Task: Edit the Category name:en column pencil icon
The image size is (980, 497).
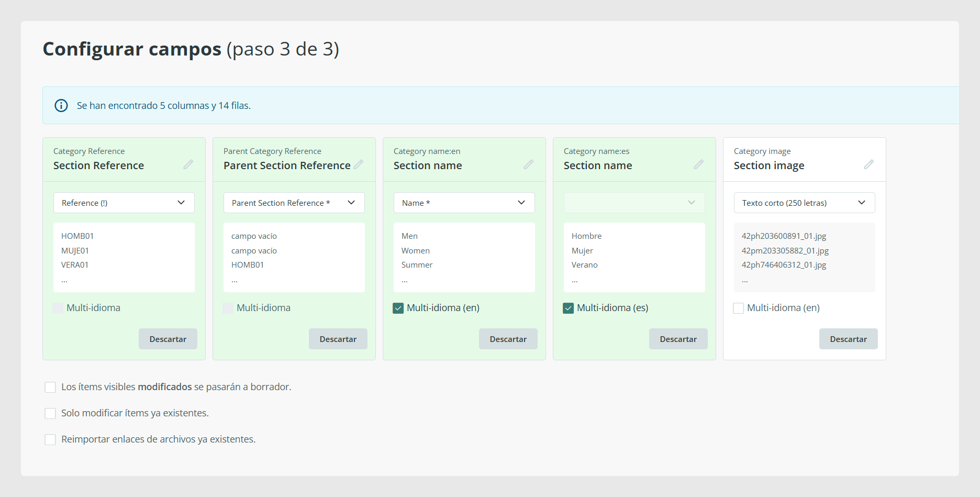Action: [529, 164]
